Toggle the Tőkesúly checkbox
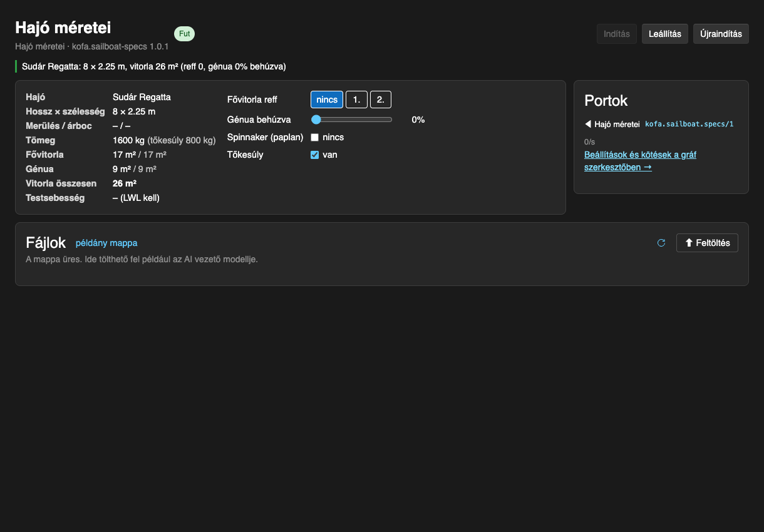This screenshot has width=764, height=532. click(x=315, y=155)
